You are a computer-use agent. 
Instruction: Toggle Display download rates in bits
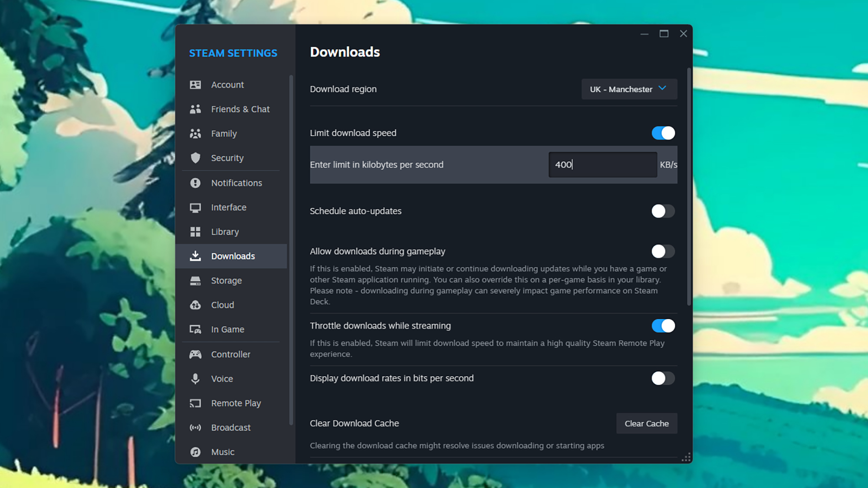663,378
